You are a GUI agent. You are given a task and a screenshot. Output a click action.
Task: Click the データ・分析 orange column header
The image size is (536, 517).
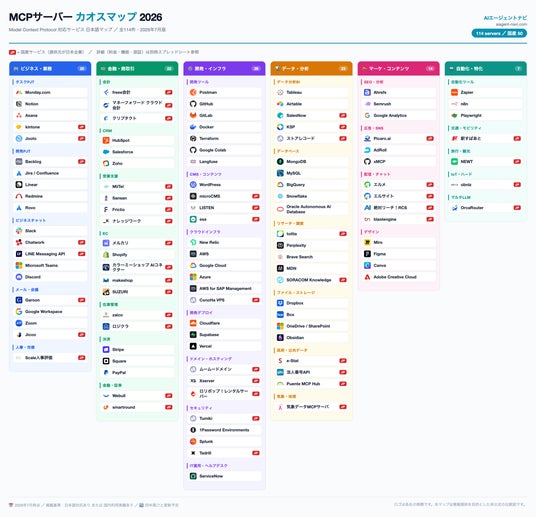tap(311, 68)
